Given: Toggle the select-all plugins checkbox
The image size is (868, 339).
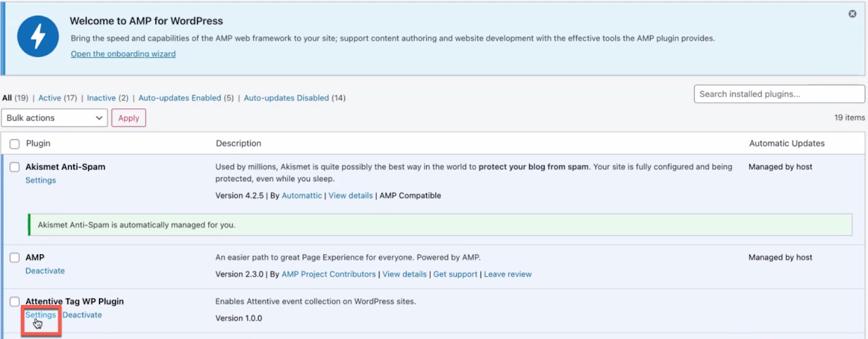Looking at the screenshot, I should (14, 144).
